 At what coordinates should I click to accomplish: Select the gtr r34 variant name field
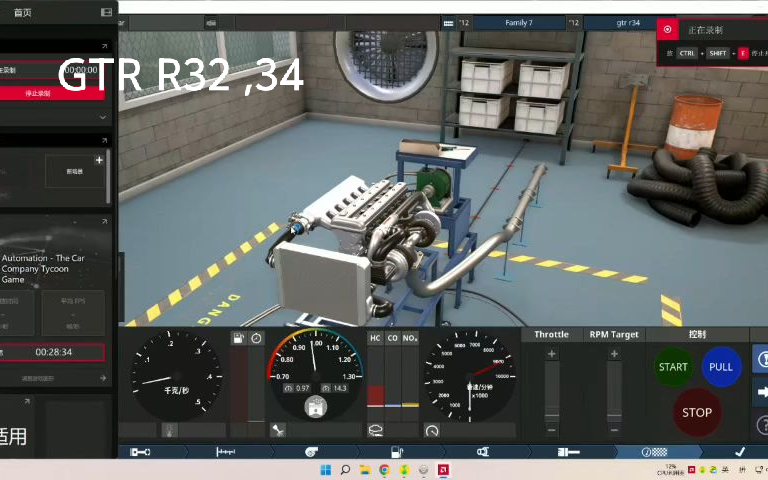(620, 23)
